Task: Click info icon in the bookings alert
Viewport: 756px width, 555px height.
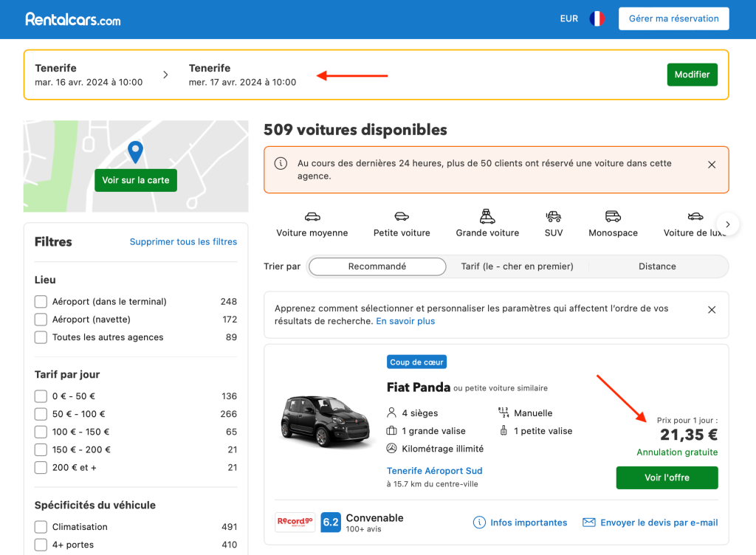Action: coord(281,163)
